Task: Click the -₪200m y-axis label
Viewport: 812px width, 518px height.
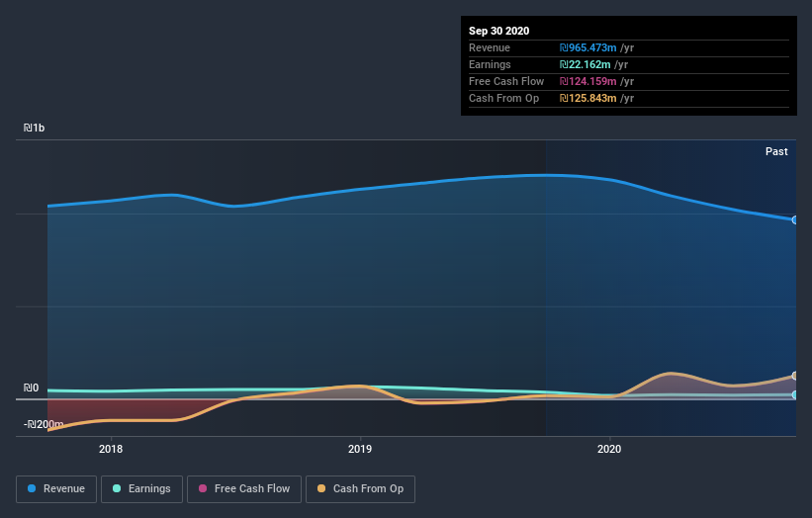Action: pos(44,424)
